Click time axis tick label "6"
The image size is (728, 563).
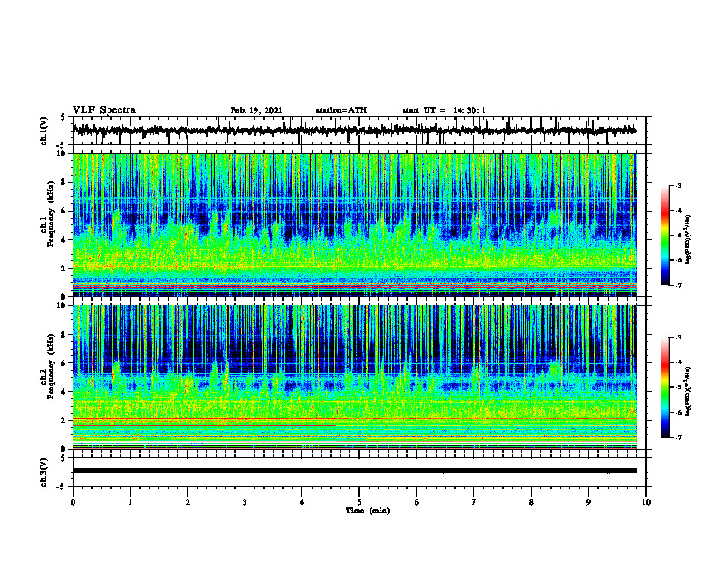417,502
